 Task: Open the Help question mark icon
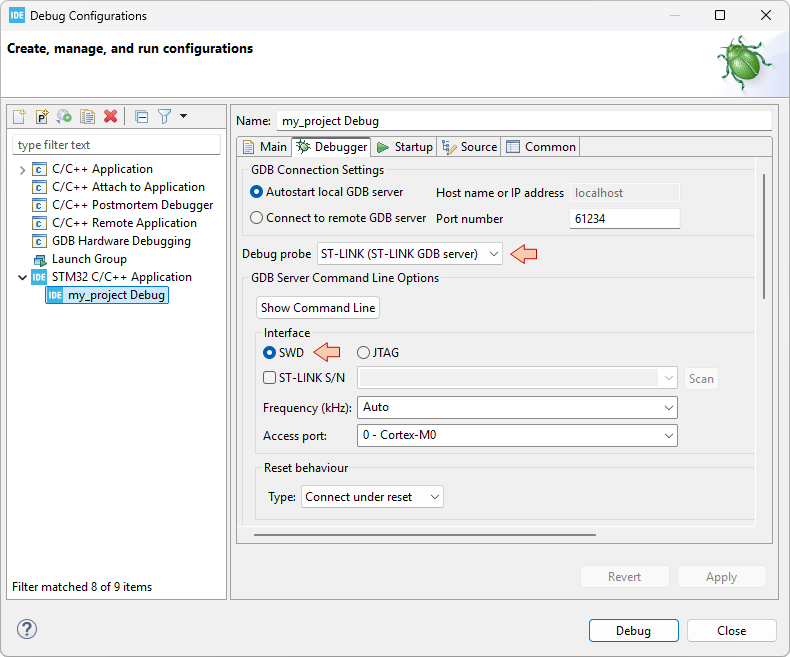point(27,630)
